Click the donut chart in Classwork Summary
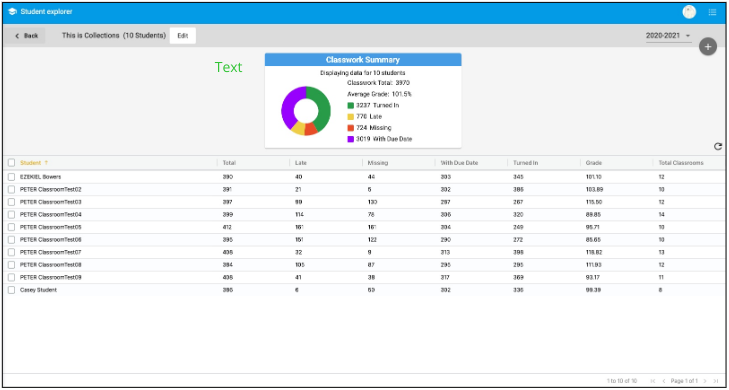Screen dimensions: 729x390 [x=306, y=111]
